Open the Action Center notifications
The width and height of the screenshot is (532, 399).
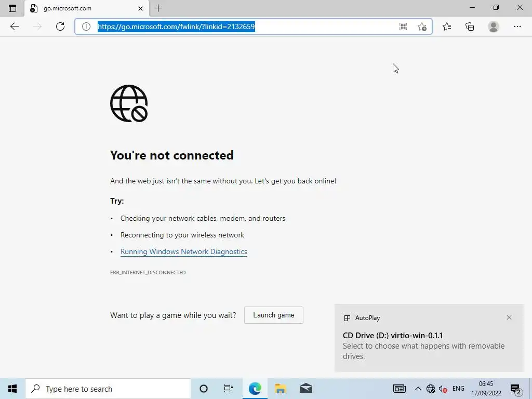(516, 389)
